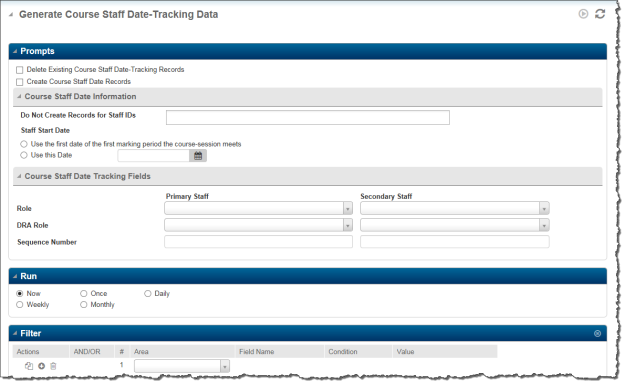Select the Weekly run option
Image resolution: width=624 pixels, height=383 pixels.
(x=20, y=305)
